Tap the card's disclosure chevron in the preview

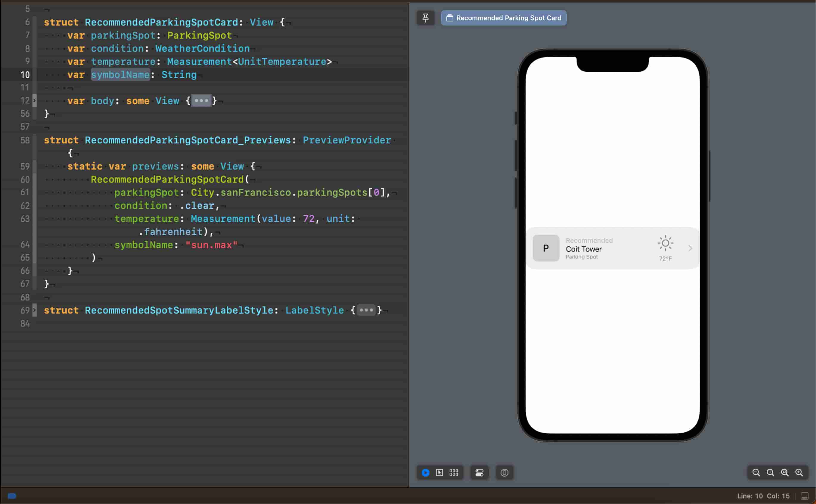tap(690, 248)
